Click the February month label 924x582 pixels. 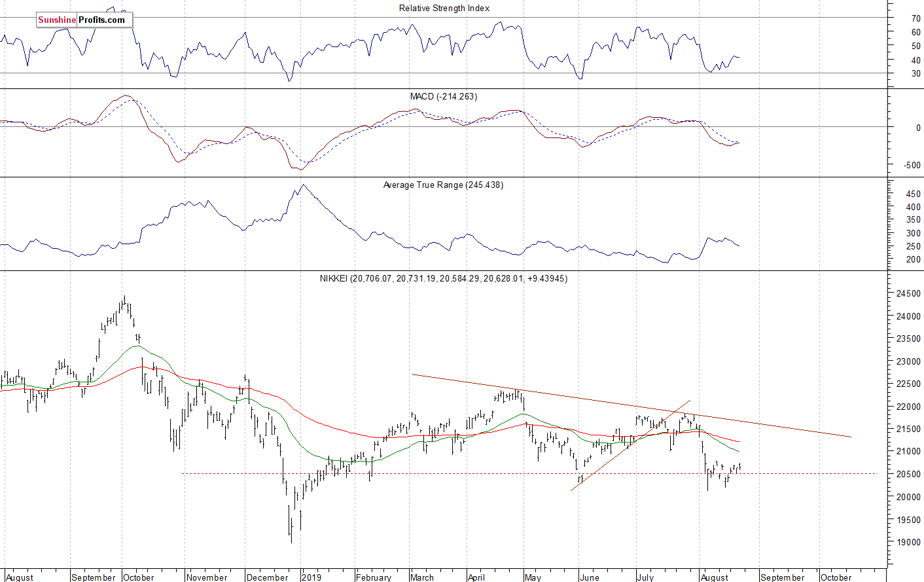(374, 577)
